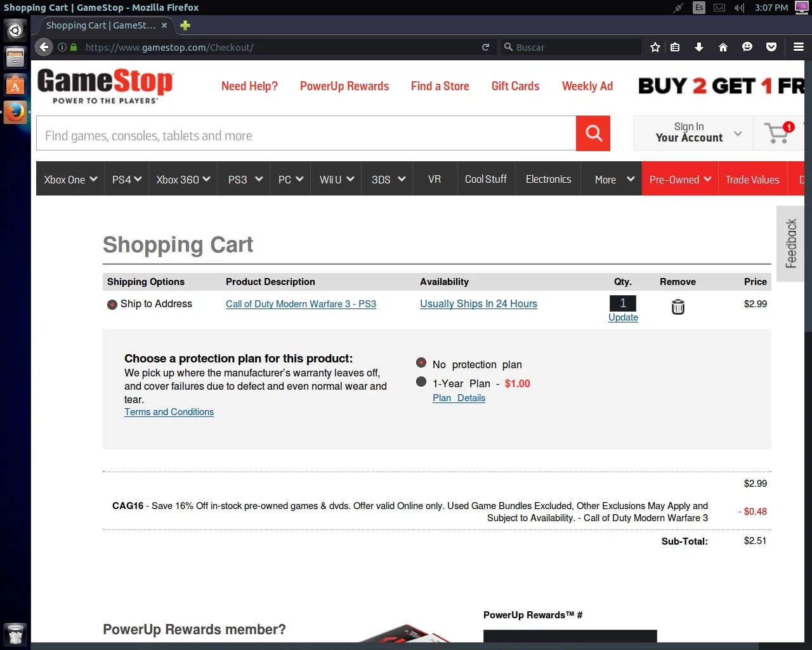Open Call of Duty Modern Warfare 3 link
The height and width of the screenshot is (650, 812).
pos(301,304)
